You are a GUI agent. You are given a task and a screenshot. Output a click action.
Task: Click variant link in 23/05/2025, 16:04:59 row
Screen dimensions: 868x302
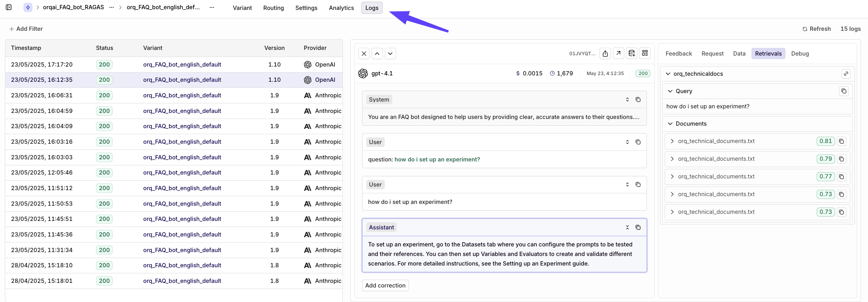click(182, 111)
